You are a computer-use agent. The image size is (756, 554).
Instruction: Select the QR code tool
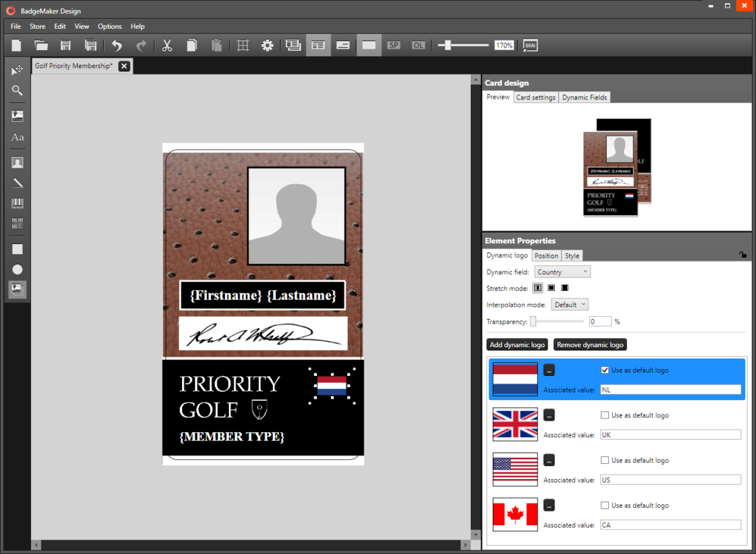tap(17, 221)
